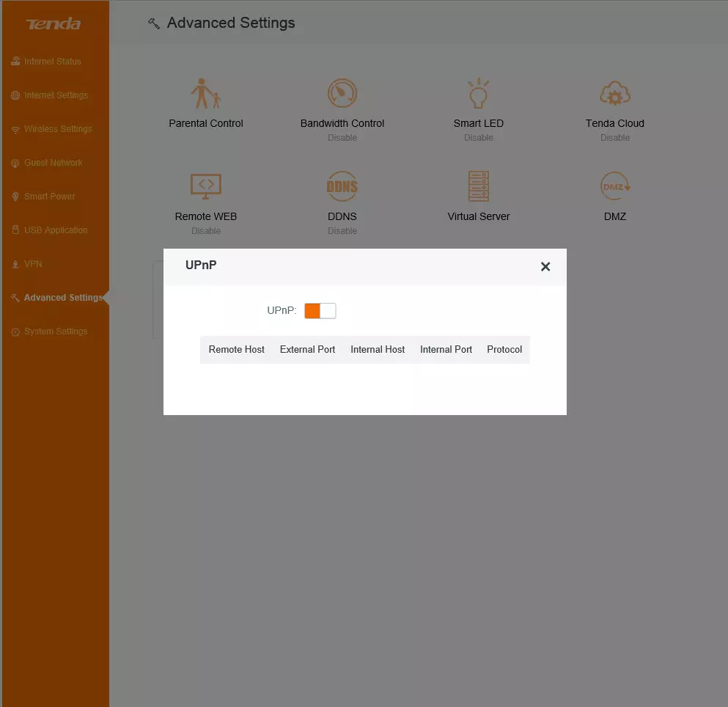Click the Disable status under Remote WEB
This screenshot has height=707, width=728.
pos(206,231)
